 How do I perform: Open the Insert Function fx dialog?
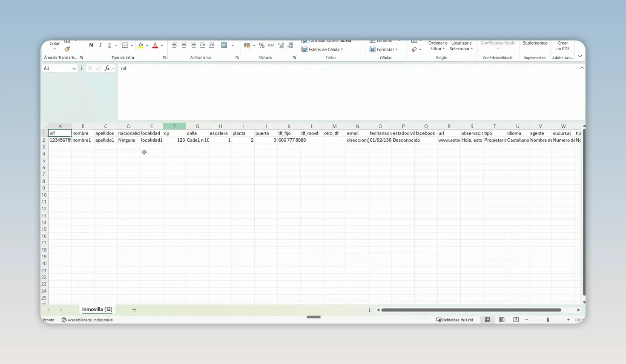click(x=107, y=68)
